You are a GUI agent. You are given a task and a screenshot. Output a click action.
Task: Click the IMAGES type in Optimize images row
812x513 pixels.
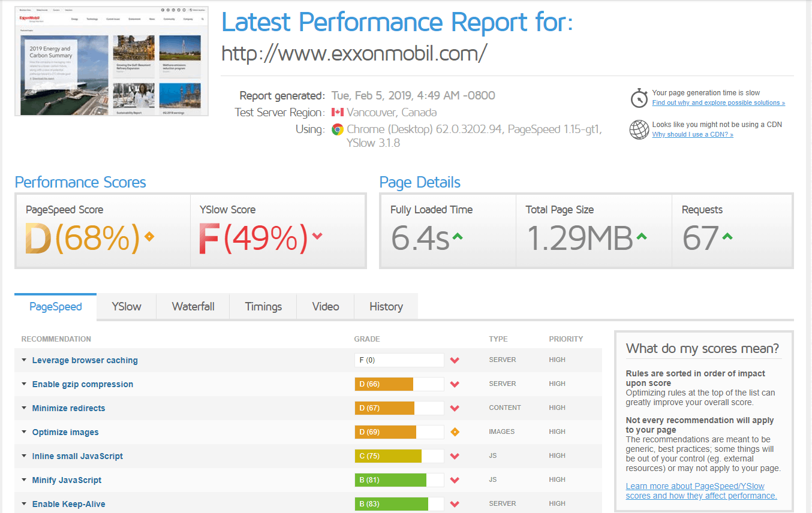click(502, 431)
